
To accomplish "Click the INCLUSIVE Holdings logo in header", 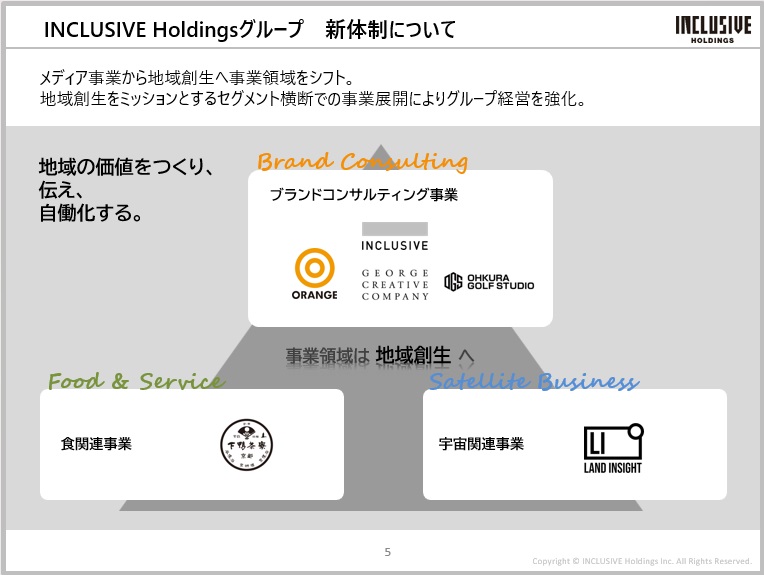I will coord(713,30).
